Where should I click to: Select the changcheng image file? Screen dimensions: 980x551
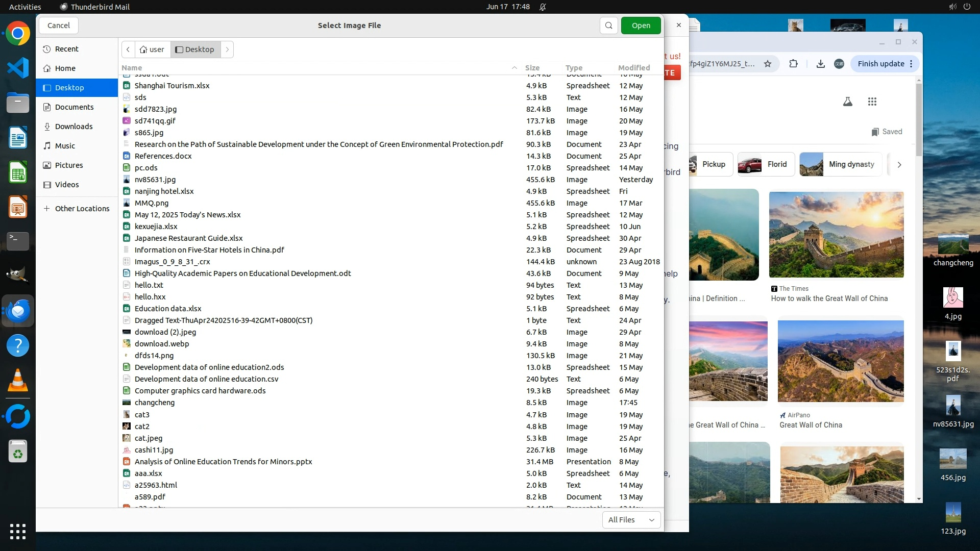point(155,403)
